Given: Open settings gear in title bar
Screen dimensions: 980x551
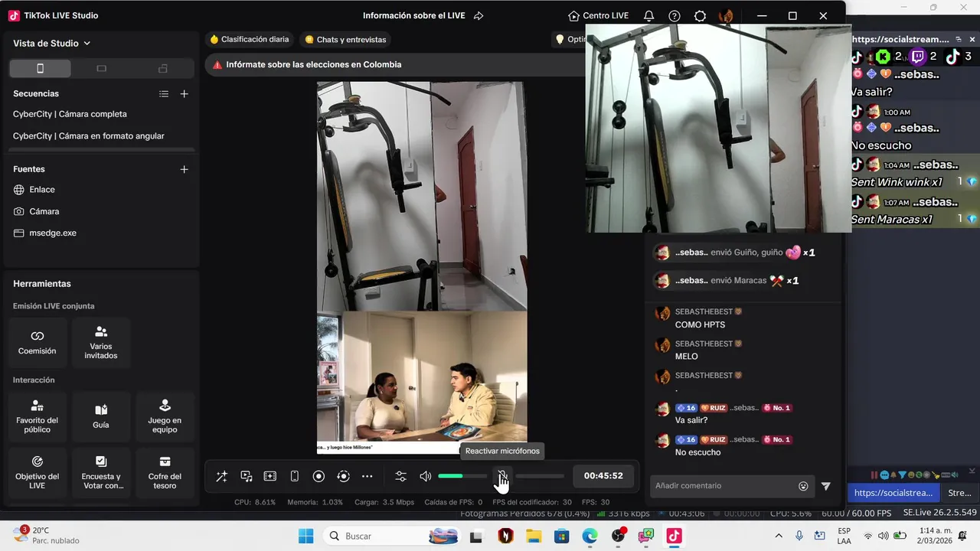Looking at the screenshot, I should coord(700,16).
